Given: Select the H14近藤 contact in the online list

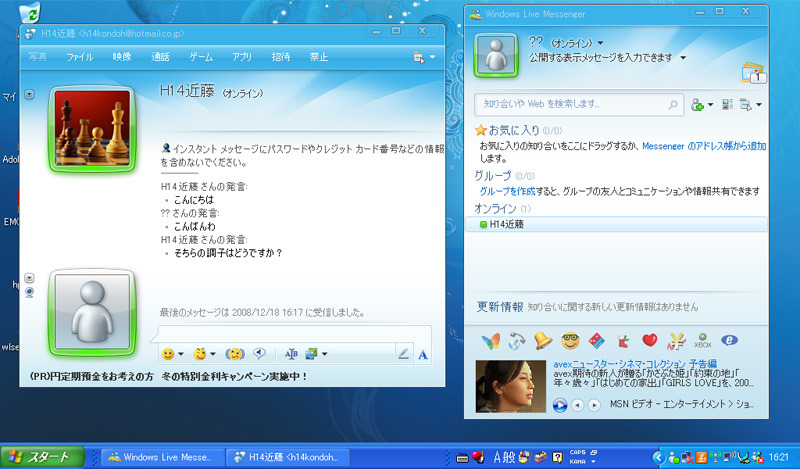Looking at the screenshot, I should click(616, 224).
